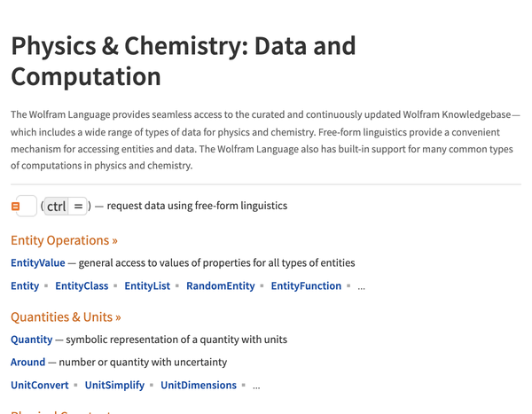Open the UnitConvert function link
The image size is (532, 414).
point(40,386)
